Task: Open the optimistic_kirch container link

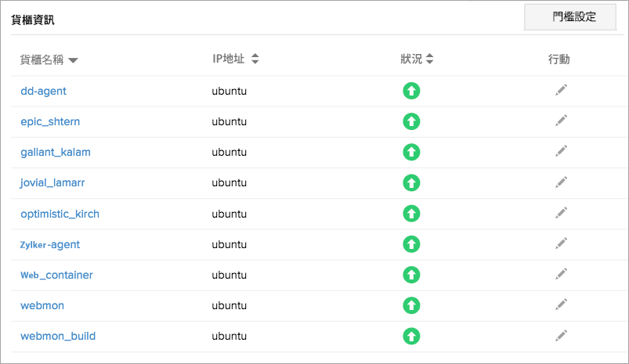Action: coord(60,214)
